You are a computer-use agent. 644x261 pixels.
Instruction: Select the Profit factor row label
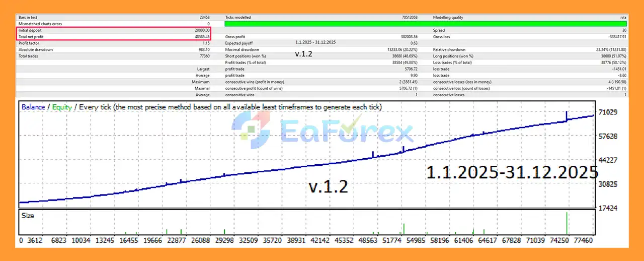point(29,43)
